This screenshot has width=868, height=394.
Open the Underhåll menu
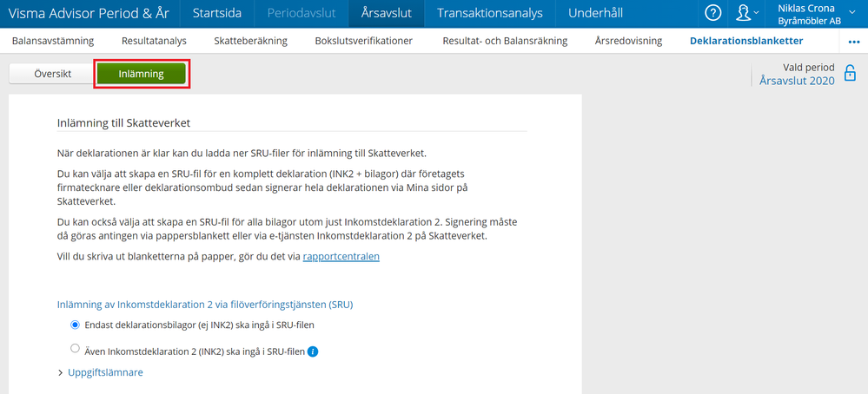(x=595, y=13)
